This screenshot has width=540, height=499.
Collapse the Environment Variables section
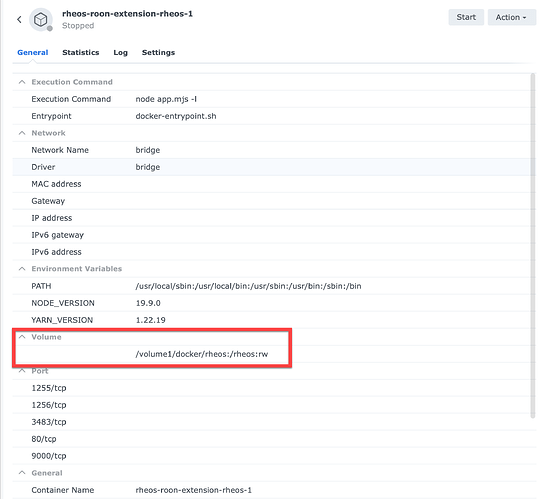coord(22,269)
